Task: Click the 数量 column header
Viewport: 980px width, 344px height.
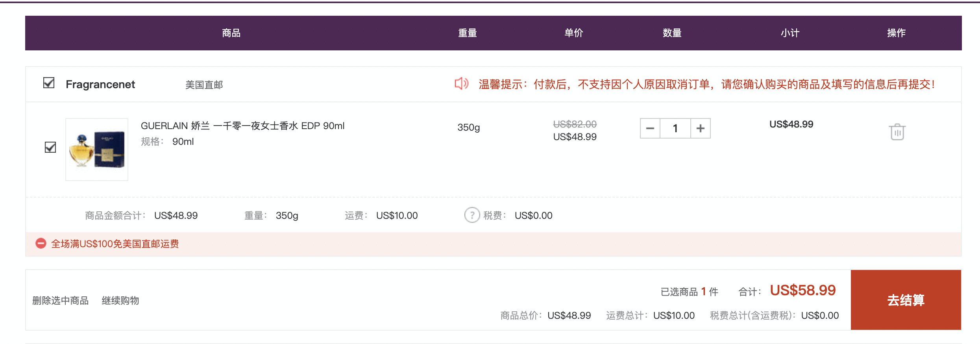Action: click(672, 33)
